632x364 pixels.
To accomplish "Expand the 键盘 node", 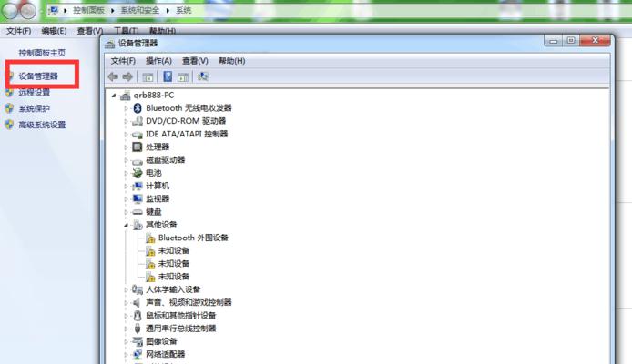I will click(x=126, y=212).
